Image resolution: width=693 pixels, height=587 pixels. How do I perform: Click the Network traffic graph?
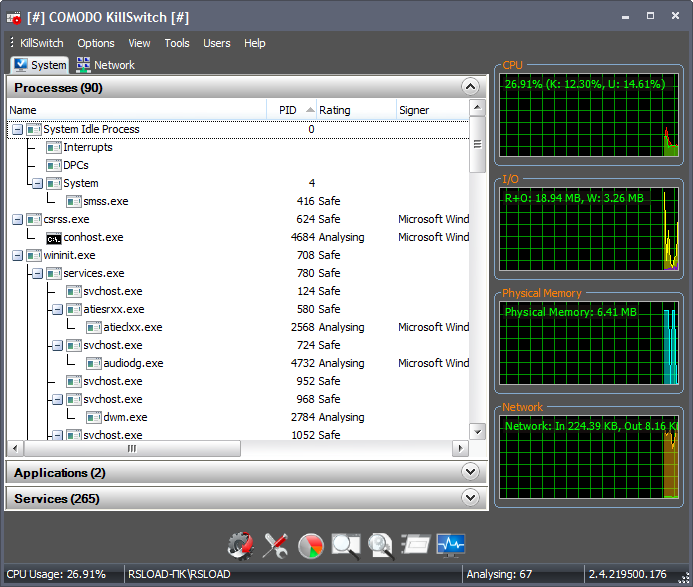tap(589, 457)
